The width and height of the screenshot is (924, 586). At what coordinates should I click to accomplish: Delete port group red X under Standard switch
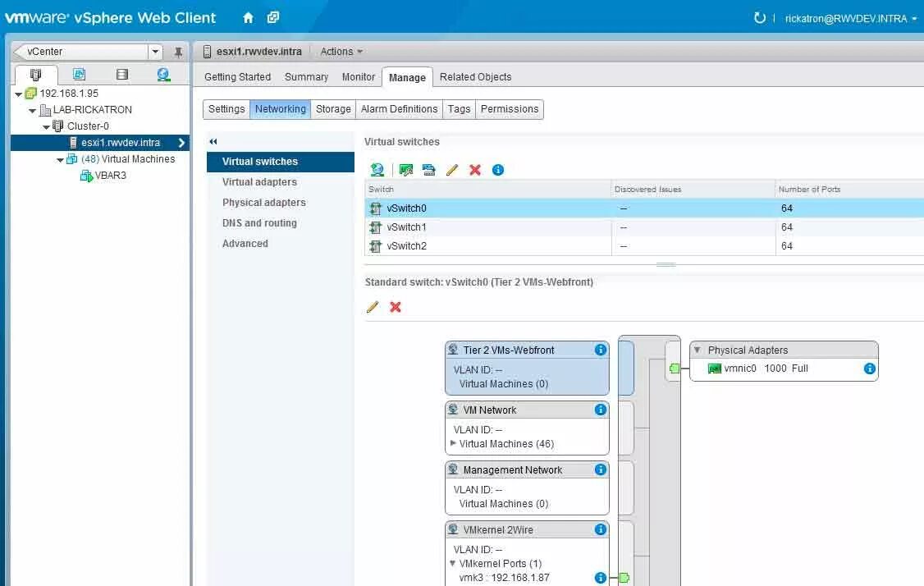[x=396, y=307]
